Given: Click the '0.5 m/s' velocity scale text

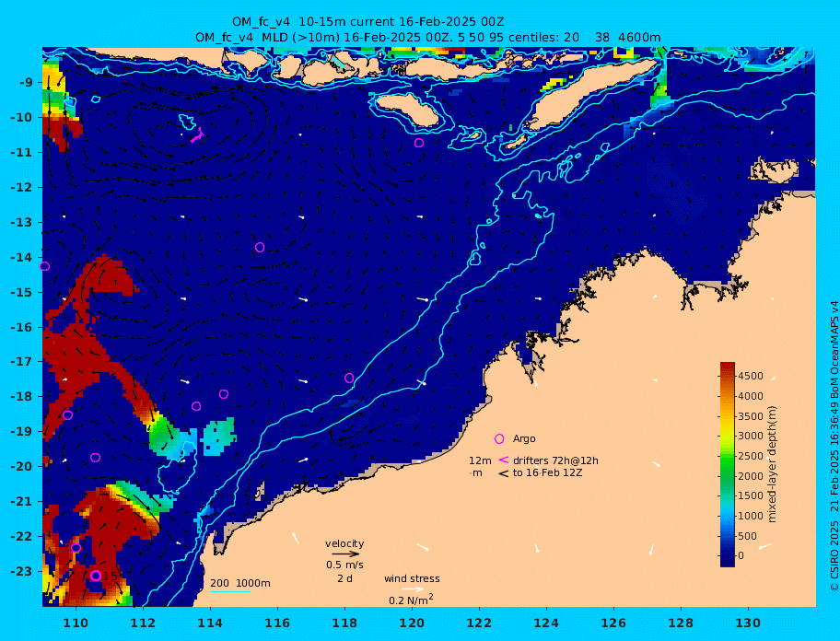Looking at the screenshot, I should pos(344,565).
